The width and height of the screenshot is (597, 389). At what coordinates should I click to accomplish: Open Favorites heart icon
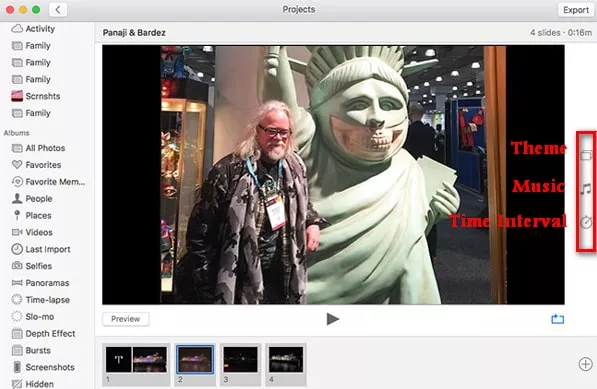17,165
